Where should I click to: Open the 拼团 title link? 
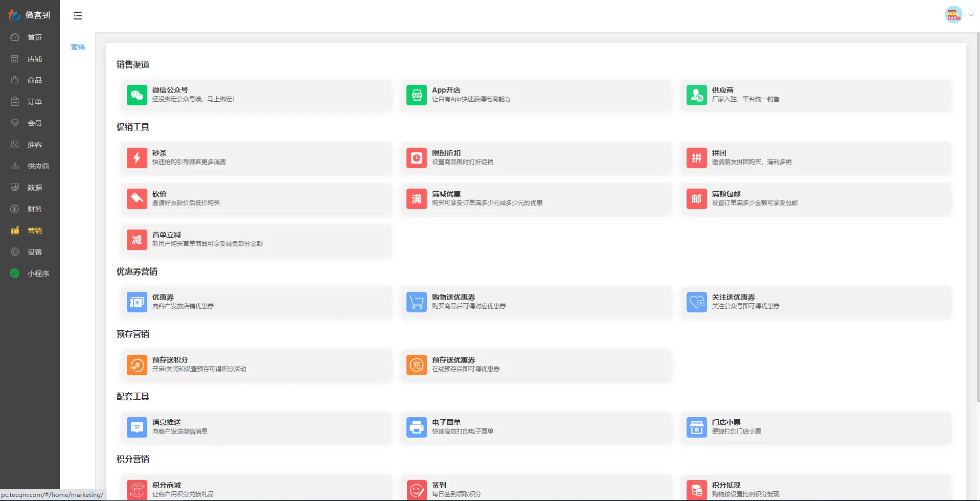[719, 153]
